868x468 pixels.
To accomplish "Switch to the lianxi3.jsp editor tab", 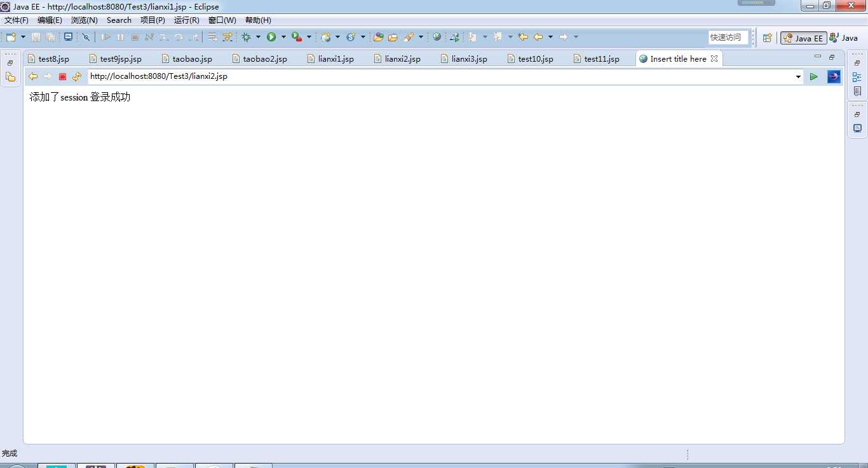I will (464, 59).
